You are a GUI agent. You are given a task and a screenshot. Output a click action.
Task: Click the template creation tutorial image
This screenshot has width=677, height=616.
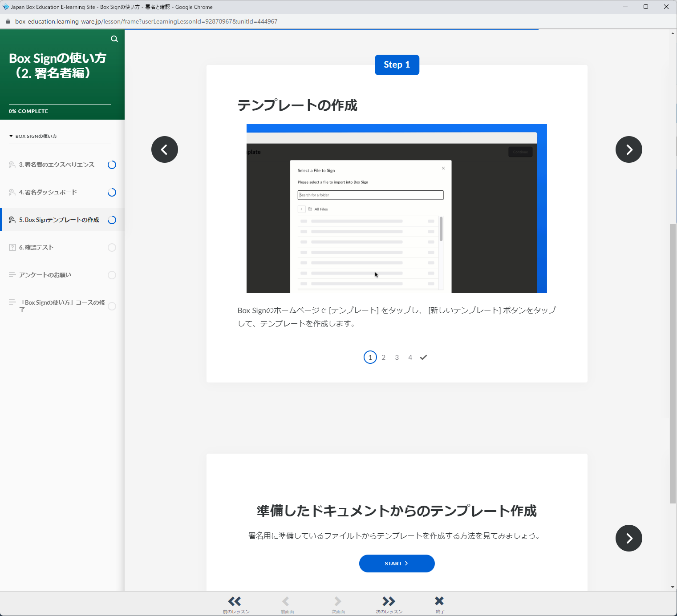coord(397,209)
